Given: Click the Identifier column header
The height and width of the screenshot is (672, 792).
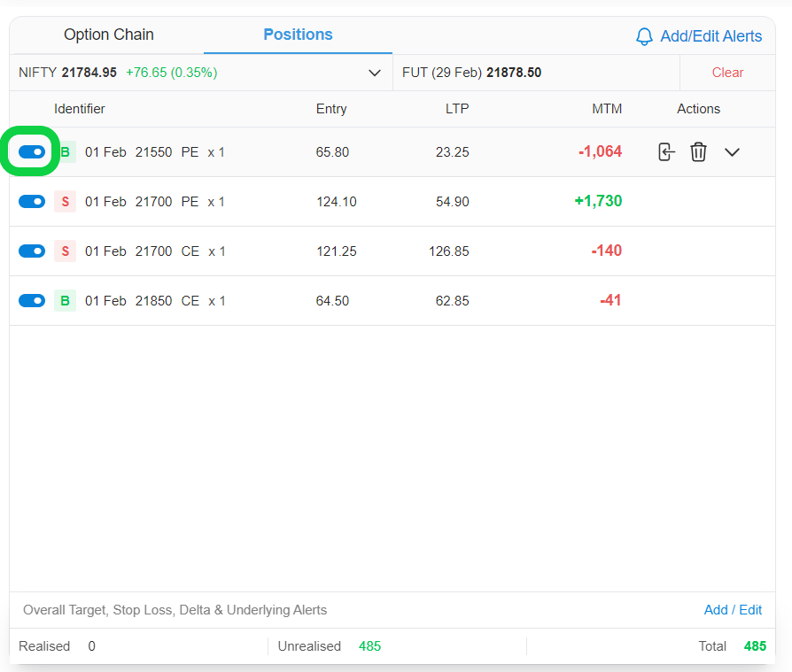Looking at the screenshot, I should coord(80,109).
